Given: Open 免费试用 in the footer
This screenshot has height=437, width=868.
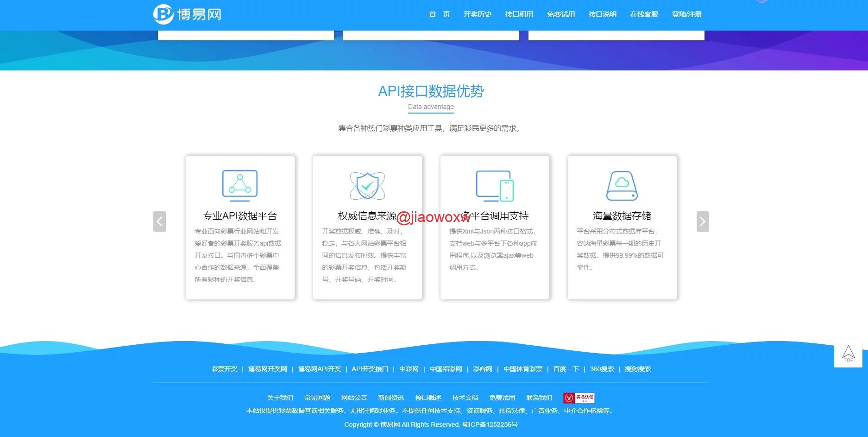Looking at the screenshot, I should coord(502,398).
